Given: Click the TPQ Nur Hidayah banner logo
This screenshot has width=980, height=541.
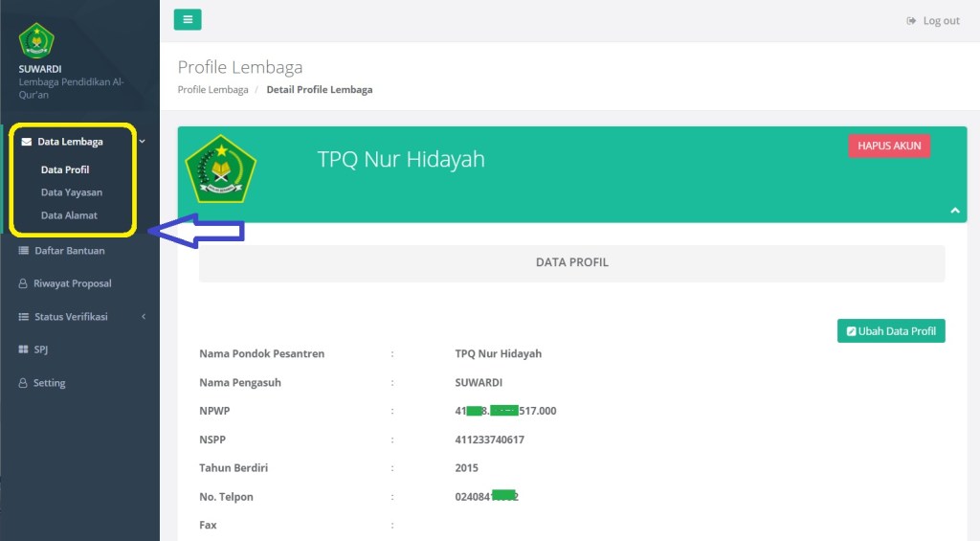Looking at the screenshot, I should click(221, 169).
